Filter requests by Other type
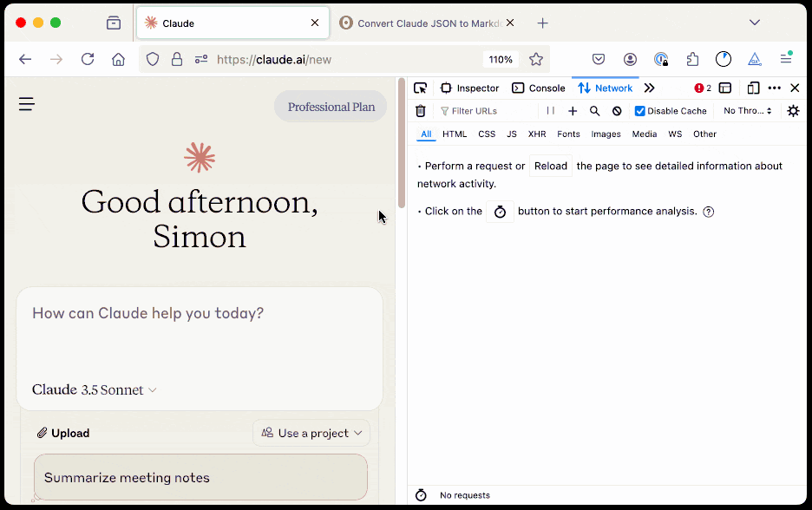Image resolution: width=812 pixels, height=510 pixels. [x=704, y=134]
